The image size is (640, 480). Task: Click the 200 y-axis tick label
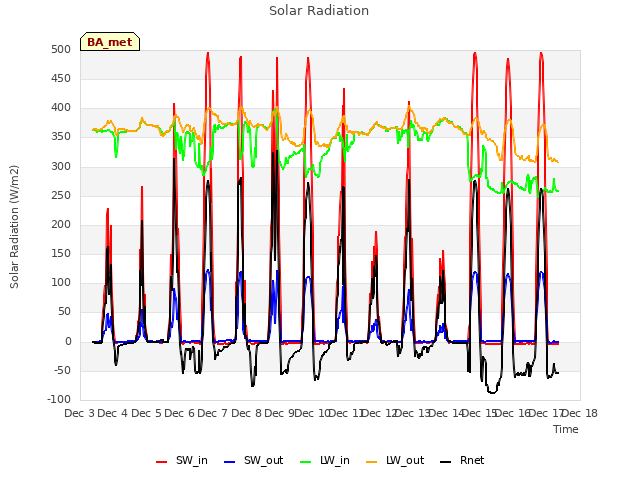pyautogui.click(x=61, y=224)
